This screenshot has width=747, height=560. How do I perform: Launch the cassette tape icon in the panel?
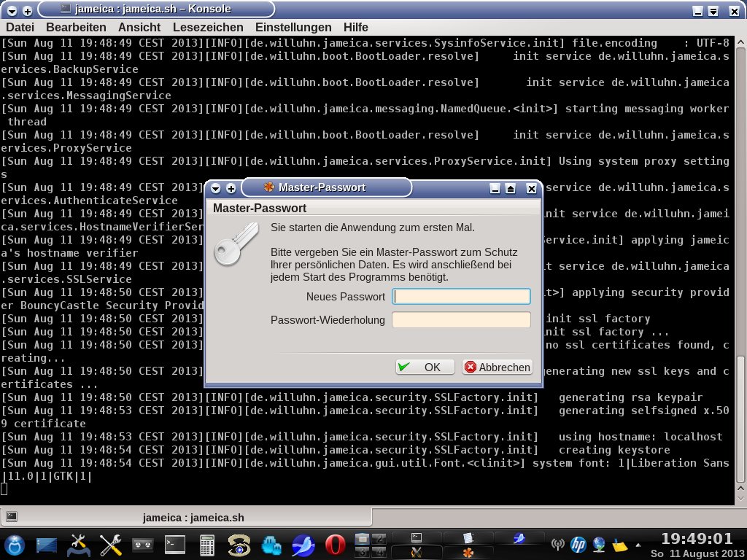142,545
